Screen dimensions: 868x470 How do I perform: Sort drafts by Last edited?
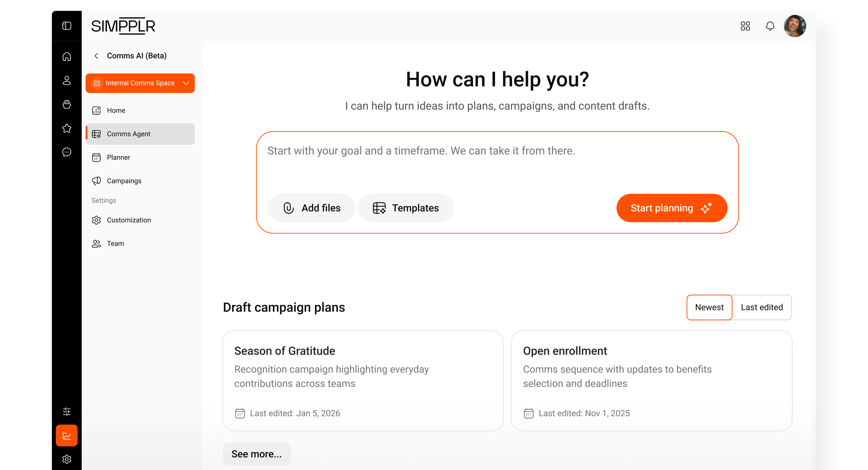click(x=762, y=308)
